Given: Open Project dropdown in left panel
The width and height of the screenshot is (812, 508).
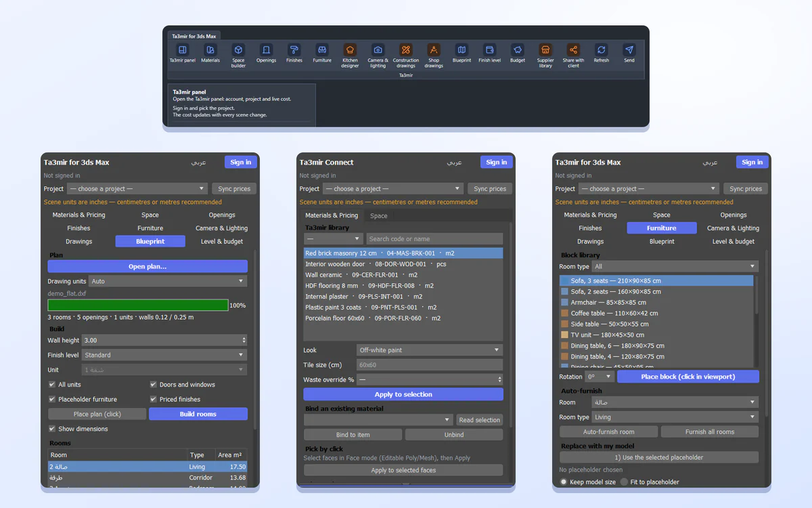Looking at the screenshot, I should (137, 189).
